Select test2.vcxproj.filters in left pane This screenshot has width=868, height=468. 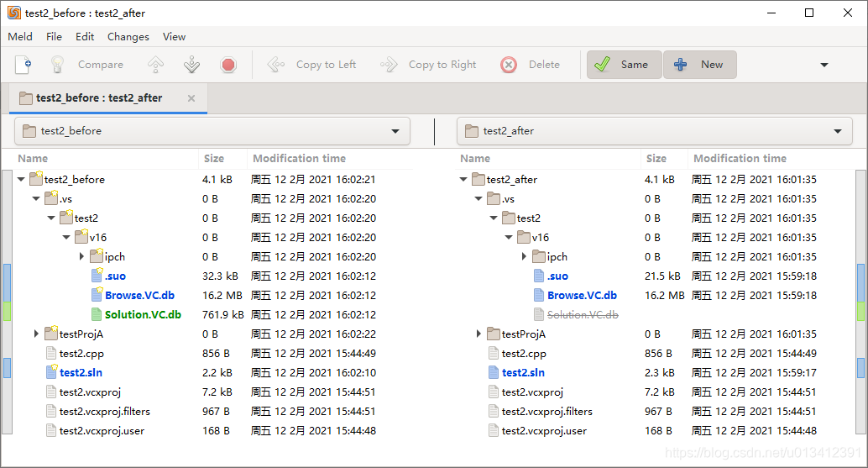point(105,412)
